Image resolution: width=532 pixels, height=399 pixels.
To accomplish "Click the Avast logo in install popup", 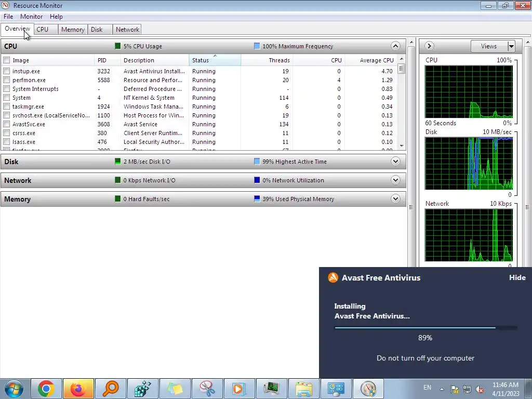I will pyautogui.click(x=333, y=277).
